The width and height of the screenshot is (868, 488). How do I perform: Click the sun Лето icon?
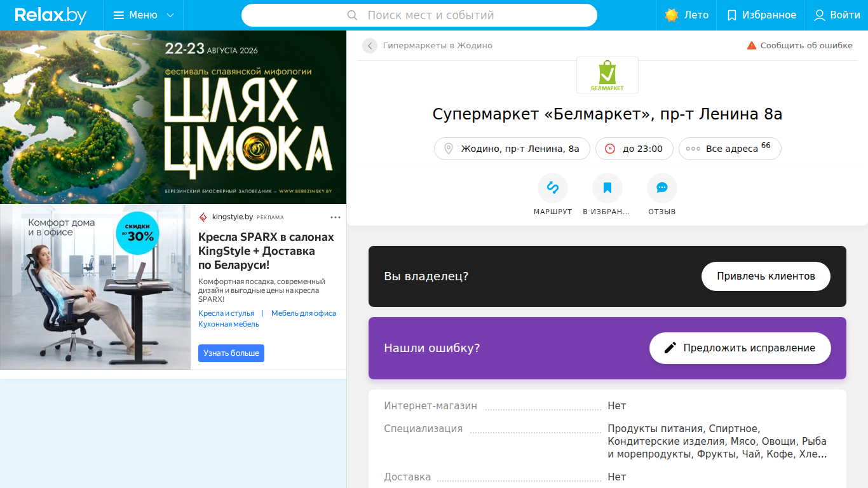click(672, 15)
